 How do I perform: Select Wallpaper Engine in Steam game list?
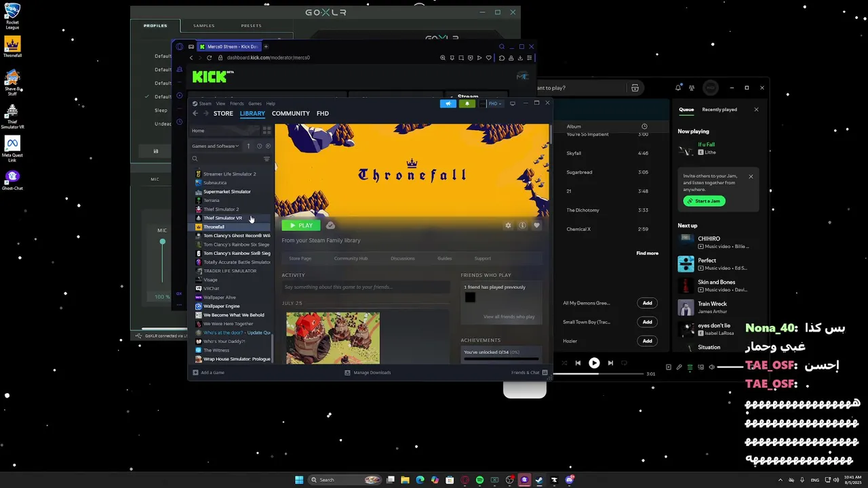pyautogui.click(x=222, y=306)
